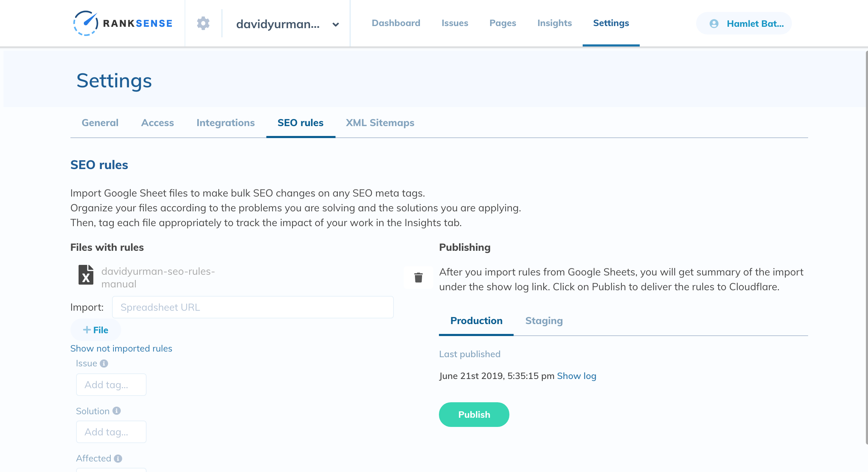Switch to the Staging tab
Image resolution: width=868 pixels, height=472 pixels.
[x=544, y=321]
